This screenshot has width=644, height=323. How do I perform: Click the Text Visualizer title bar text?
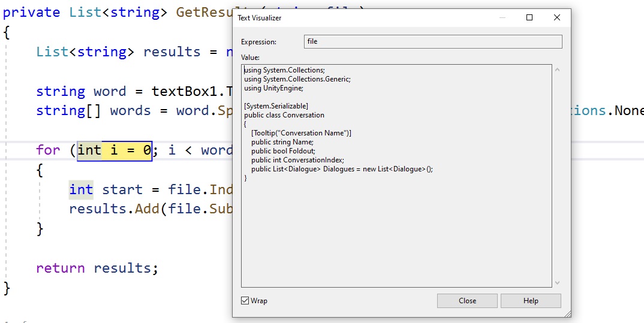260,18
